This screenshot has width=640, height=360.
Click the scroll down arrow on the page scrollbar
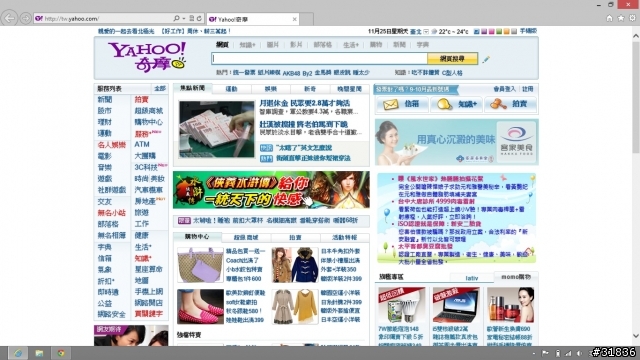[636, 336]
